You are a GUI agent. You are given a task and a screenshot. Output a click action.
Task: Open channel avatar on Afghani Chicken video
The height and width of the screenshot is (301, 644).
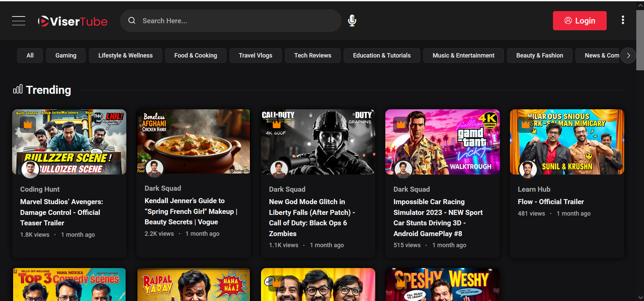click(155, 168)
